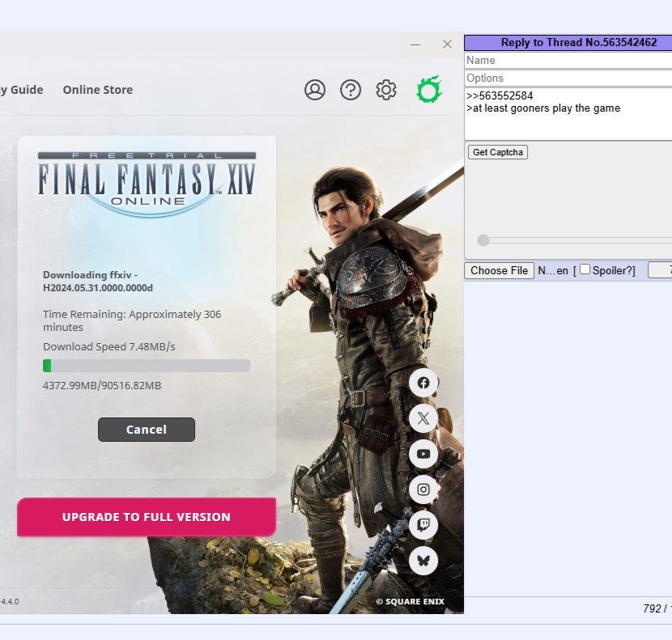This screenshot has height=640, width=672.
Task: Focus the Name input field
Action: pos(568,61)
